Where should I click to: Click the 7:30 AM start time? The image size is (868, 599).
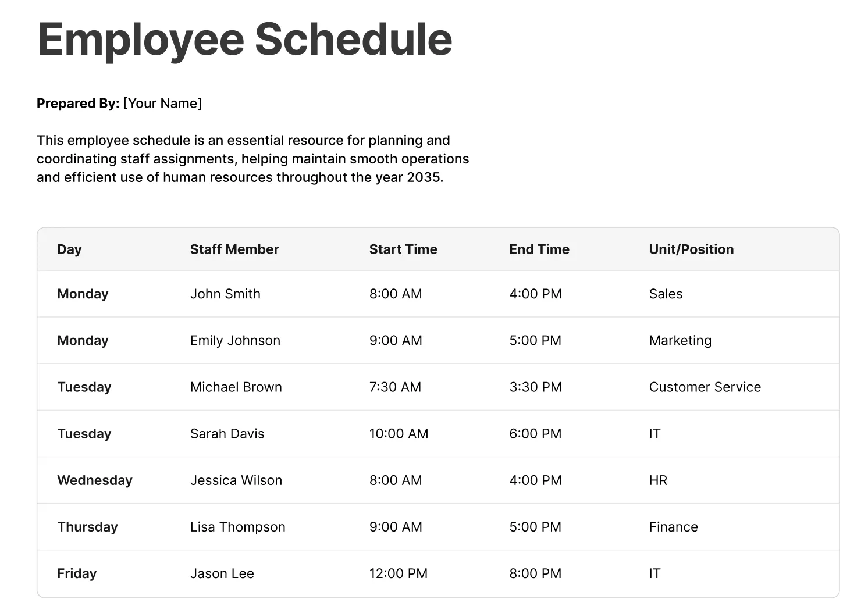click(x=395, y=387)
